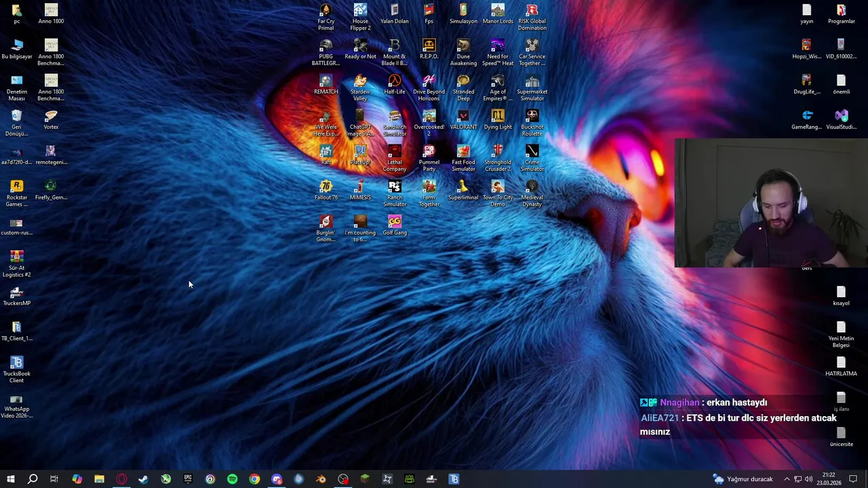Select the RISK Global Domination icon
Image resolution: width=868 pixels, height=488 pixels.
532,17
